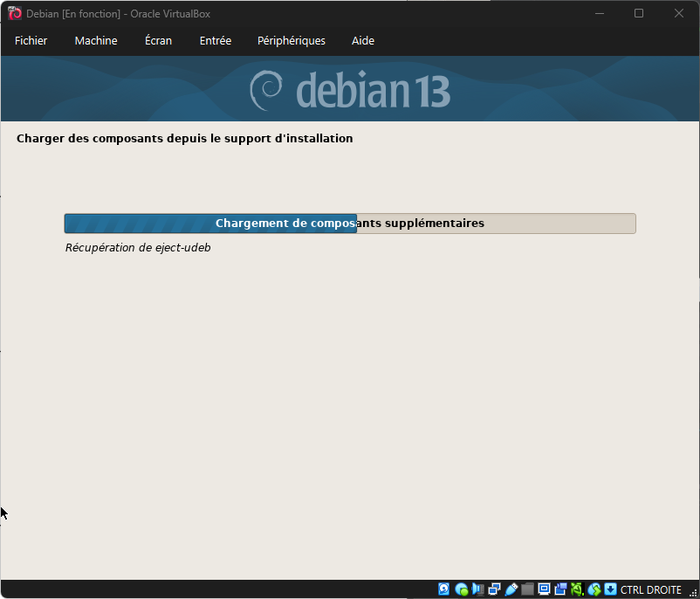Click the recording status icon
The width and height of the screenshot is (700, 599).
[560, 589]
